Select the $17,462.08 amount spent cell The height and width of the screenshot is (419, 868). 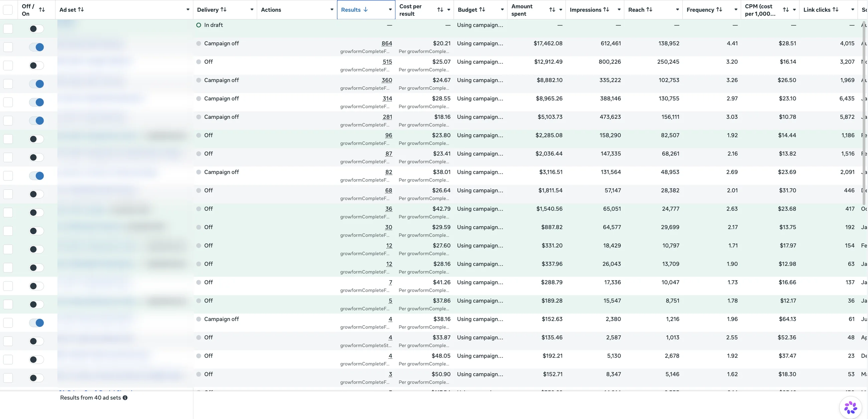click(x=548, y=43)
